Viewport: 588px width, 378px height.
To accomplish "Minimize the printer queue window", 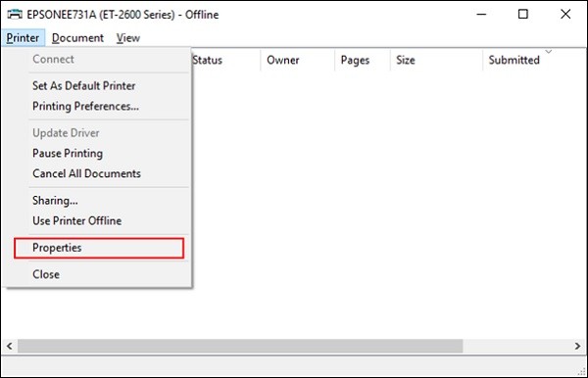I will coord(481,15).
